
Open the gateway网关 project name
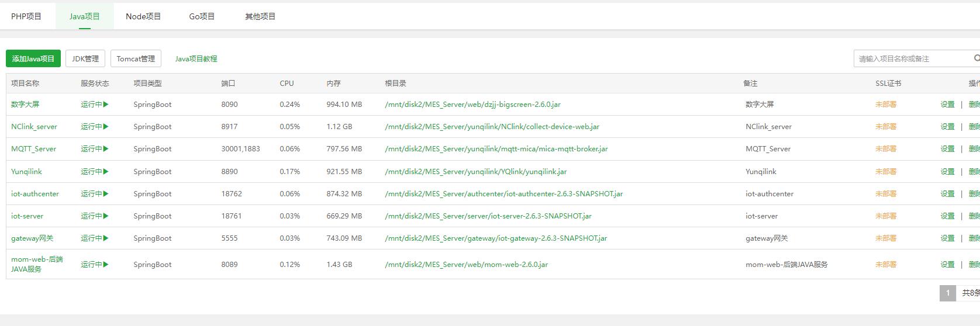tap(32, 238)
